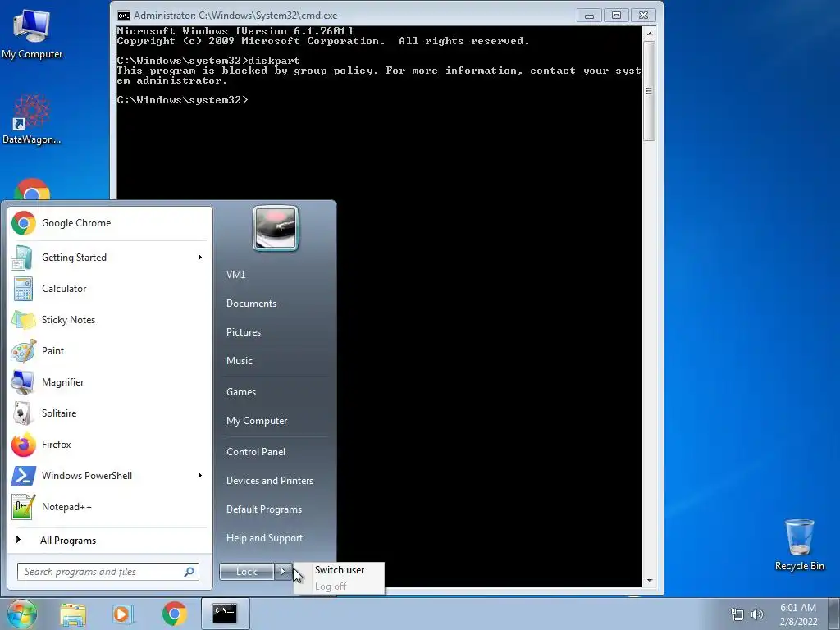Minimize the cmd.exe window

click(x=589, y=16)
